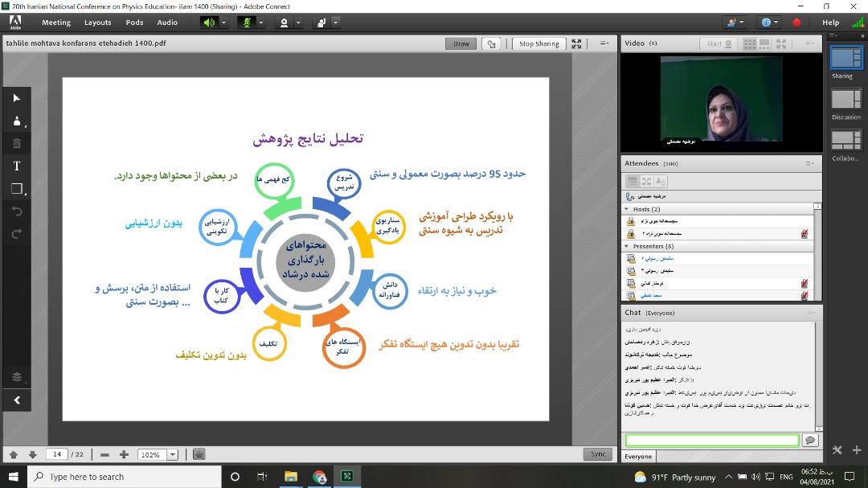Collapse the Presenters (5) group
This screenshot has width=868, height=488.
(627, 246)
